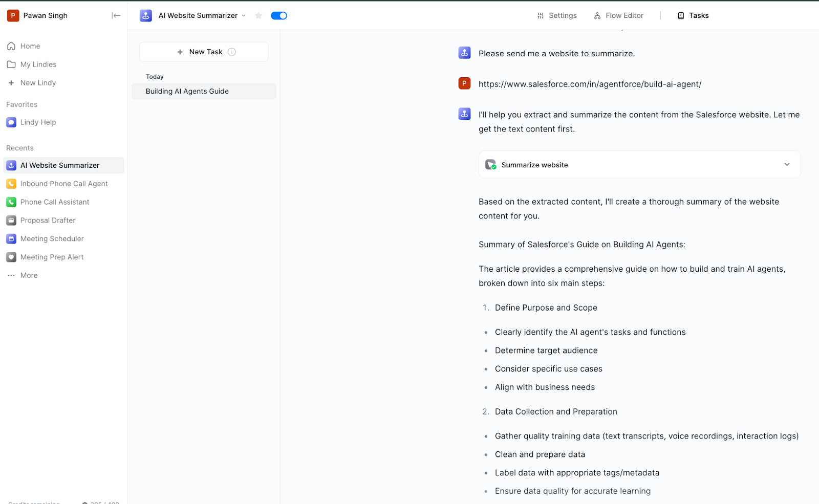Click the Phone Call Assistant green icon

coord(11,202)
